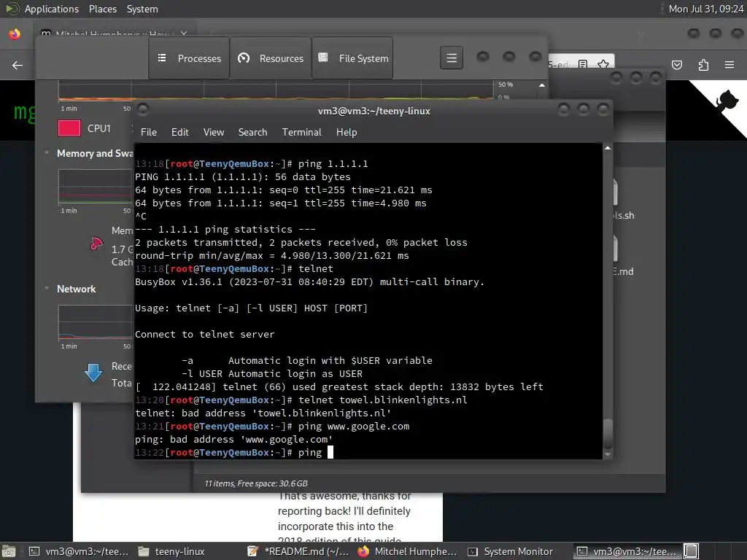Click line "ping: bad address 'www.google.com'"
Image resolution: width=747 pixels, height=560 pixels.
234,439
